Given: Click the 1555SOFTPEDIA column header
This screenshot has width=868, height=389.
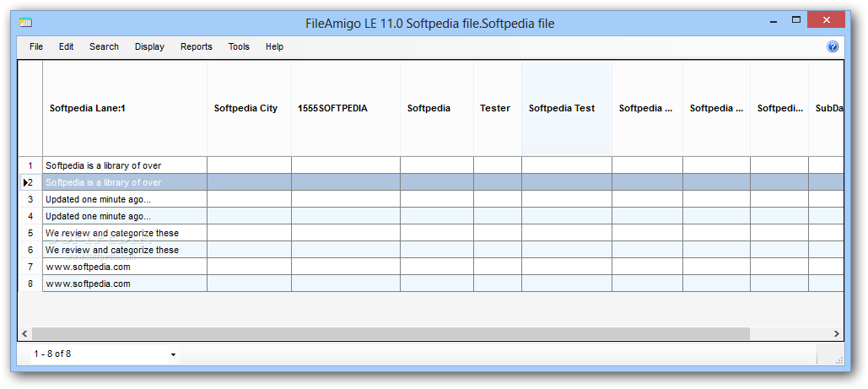Looking at the screenshot, I should [x=346, y=109].
